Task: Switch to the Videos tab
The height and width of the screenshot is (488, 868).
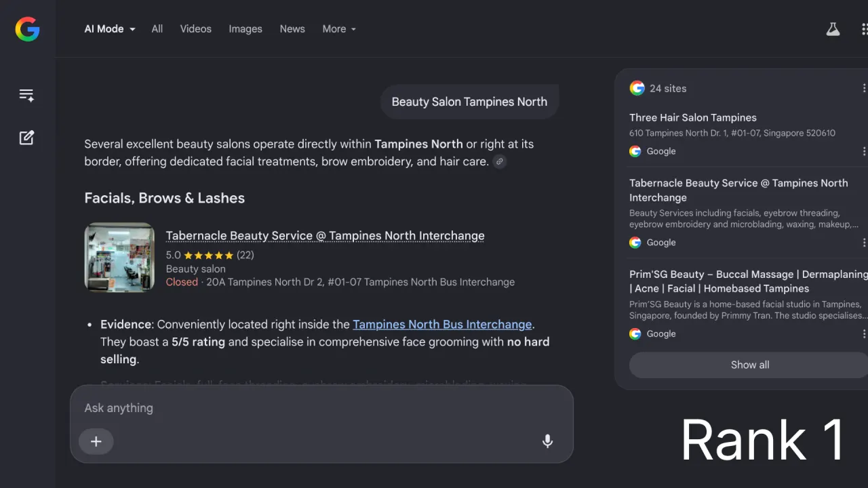Action: click(x=196, y=29)
